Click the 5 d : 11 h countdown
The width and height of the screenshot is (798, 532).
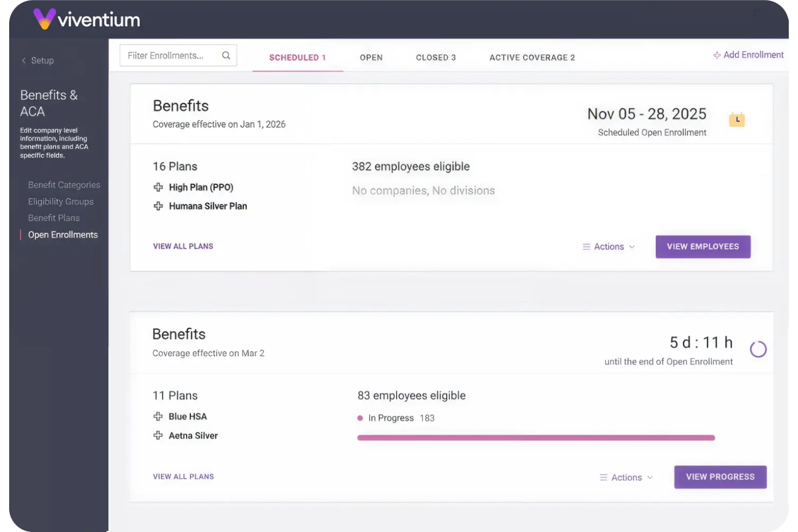click(x=701, y=342)
